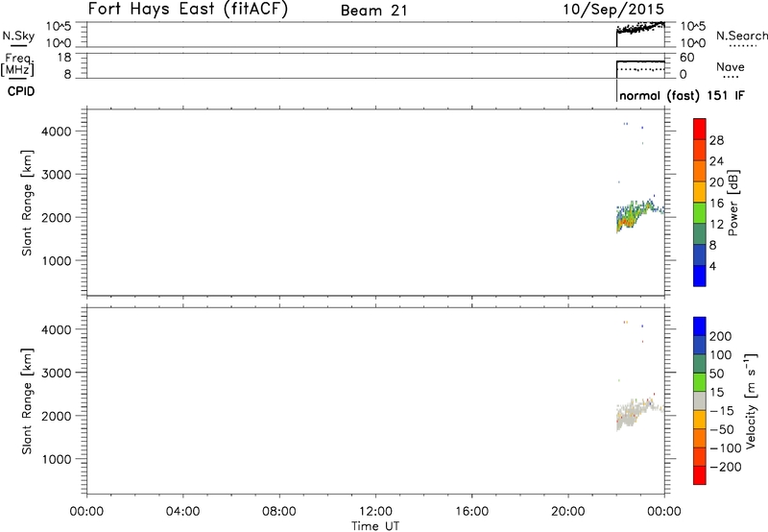Click "Velocity [m s⁻¹]" colorbar title
The height and width of the screenshot is (532, 768).
click(751, 400)
